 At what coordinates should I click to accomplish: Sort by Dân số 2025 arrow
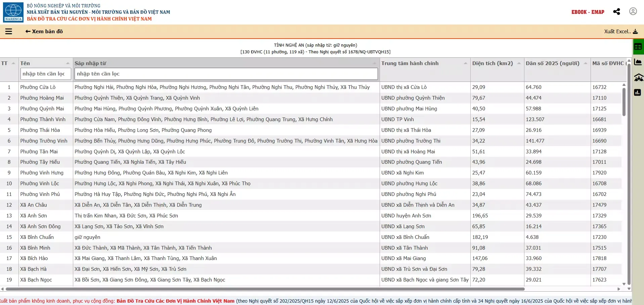tap(586, 63)
